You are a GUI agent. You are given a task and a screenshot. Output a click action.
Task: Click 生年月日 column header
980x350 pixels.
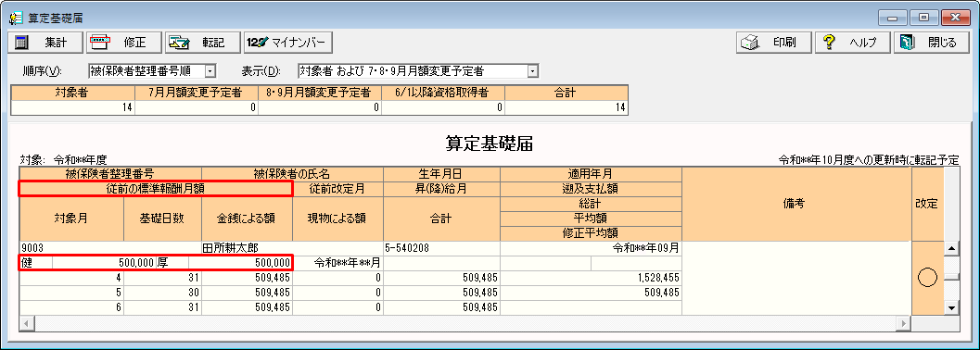pos(442,173)
